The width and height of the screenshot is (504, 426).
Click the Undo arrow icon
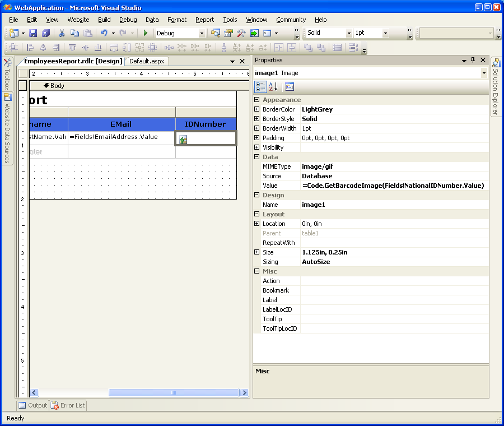click(104, 33)
